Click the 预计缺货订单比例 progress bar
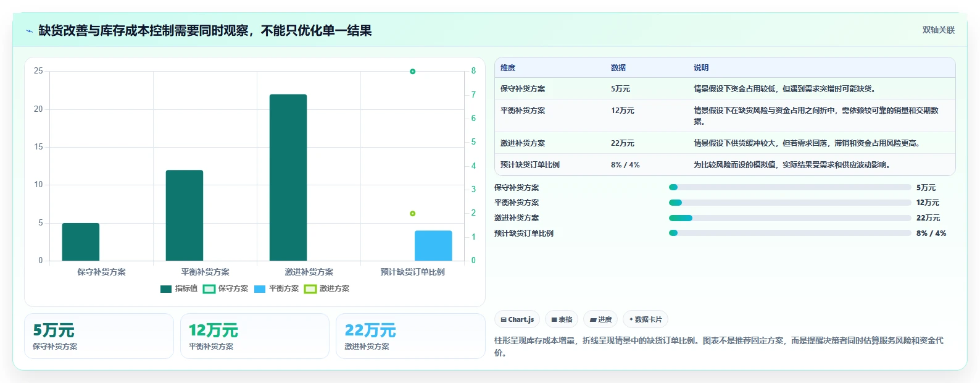980x383 pixels. coord(790,233)
